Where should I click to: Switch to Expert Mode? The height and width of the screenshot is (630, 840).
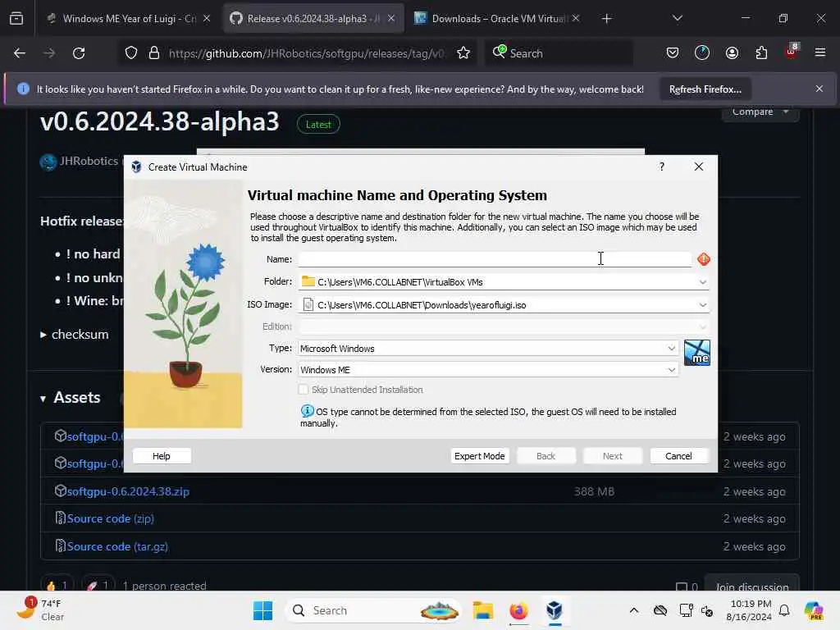(479, 456)
